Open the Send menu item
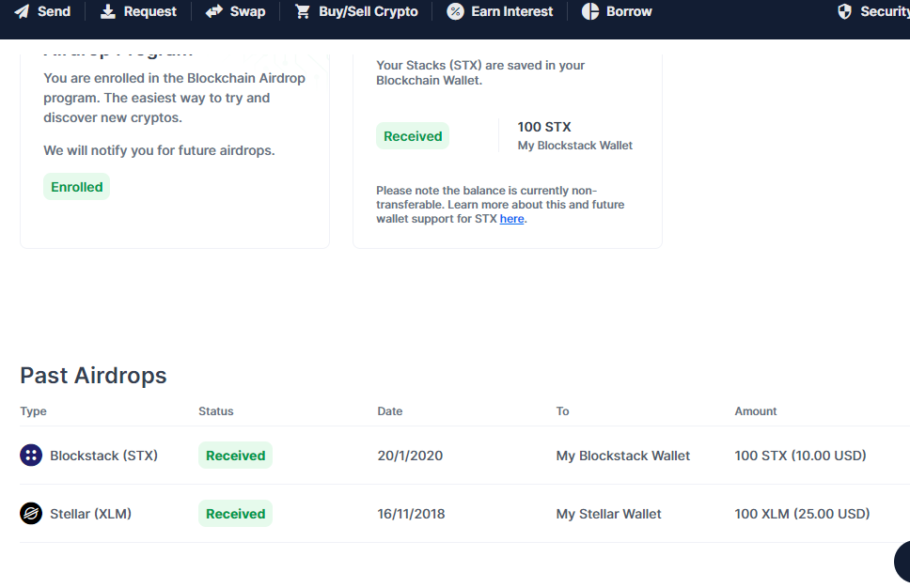 (x=54, y=11)
